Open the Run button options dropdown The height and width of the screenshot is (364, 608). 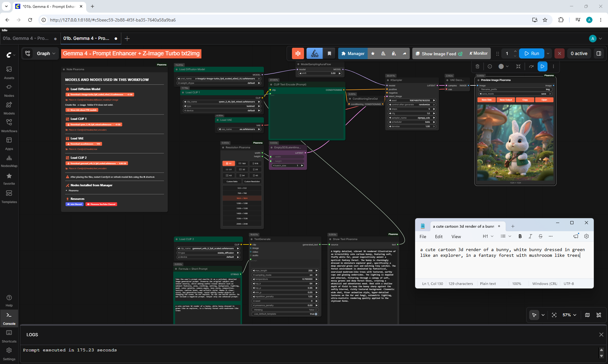[548, 53]
